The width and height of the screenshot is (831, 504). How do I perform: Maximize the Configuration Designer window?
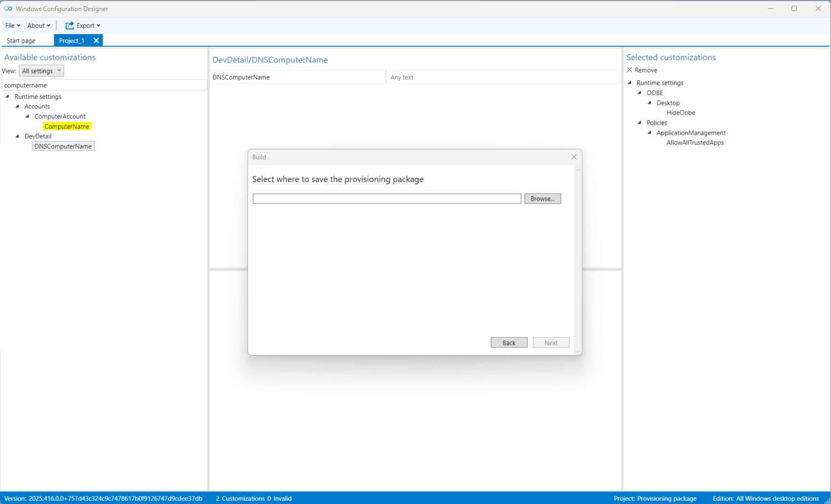794,8
